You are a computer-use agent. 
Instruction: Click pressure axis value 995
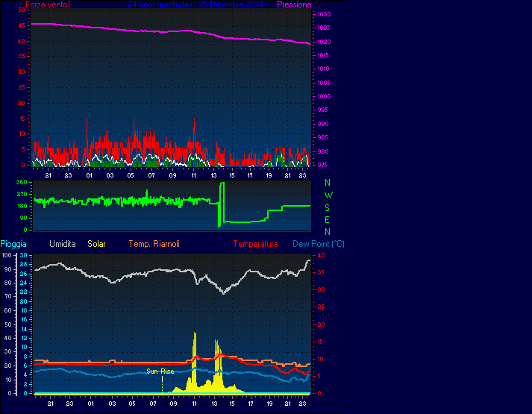point(322,110)
